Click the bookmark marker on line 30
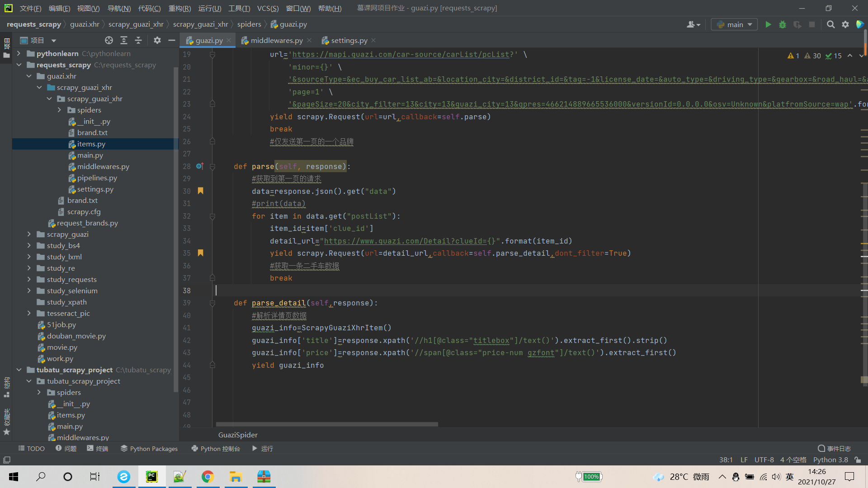This screenshot has width=868, height=488. 201,191
